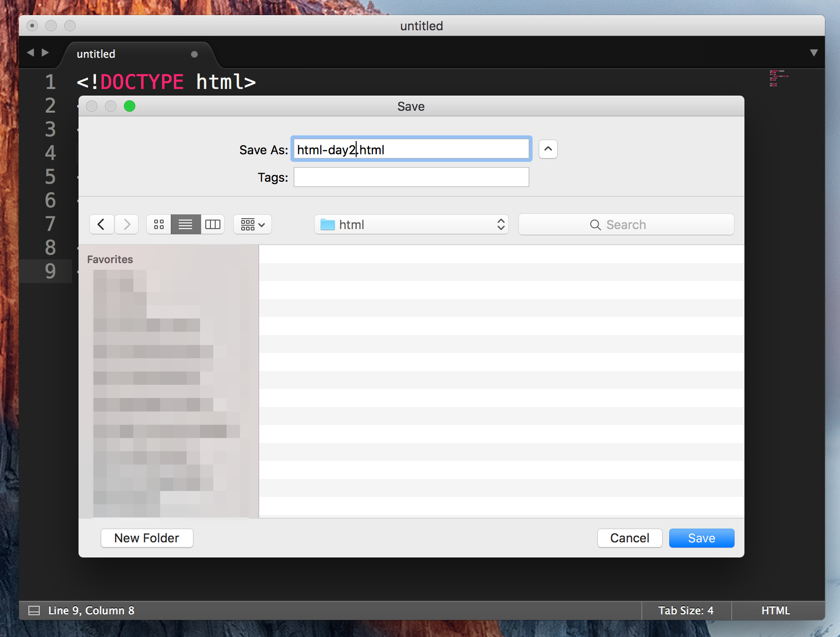840x637 pixels.
Task: Create a New Folder
Action: click(147, 538)
